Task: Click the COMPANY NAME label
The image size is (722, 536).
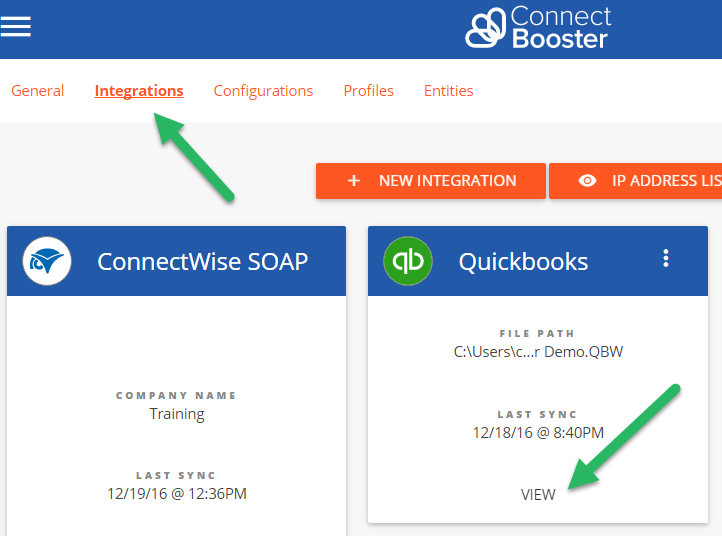Action: (176, 396)
